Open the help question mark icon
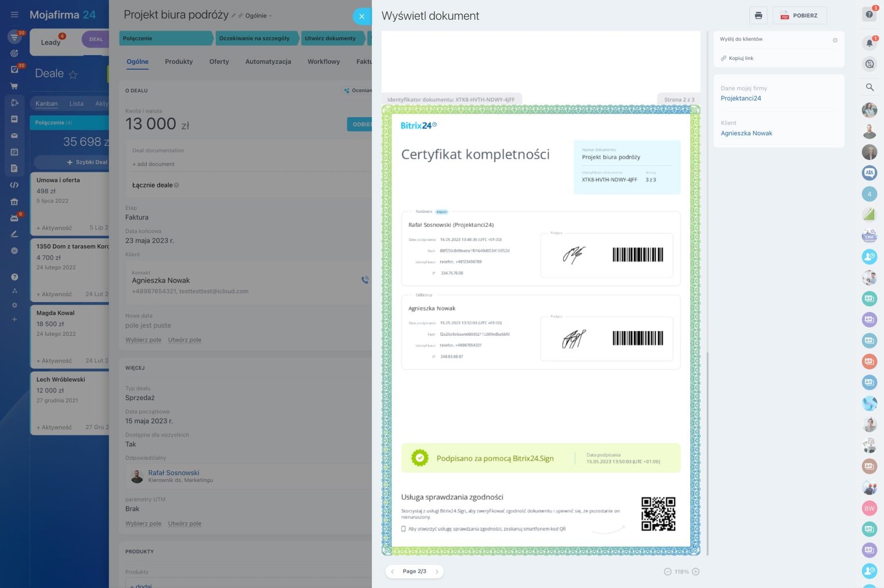This screenshot has width=884, height=588. (869, 14)
